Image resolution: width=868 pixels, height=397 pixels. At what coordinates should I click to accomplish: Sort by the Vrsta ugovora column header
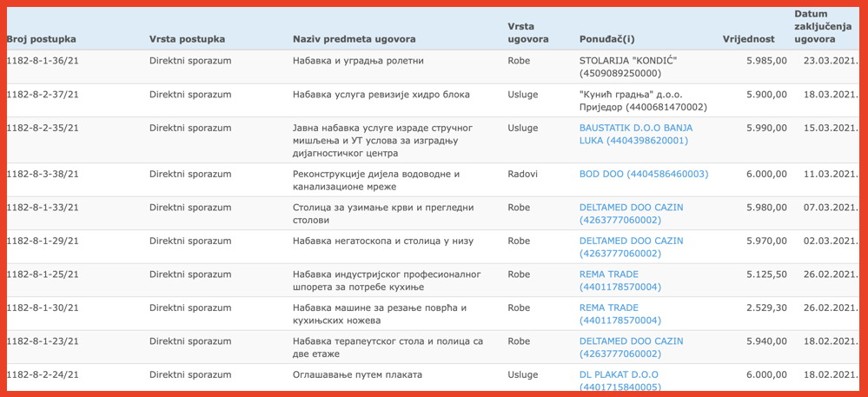coord(527,33)
